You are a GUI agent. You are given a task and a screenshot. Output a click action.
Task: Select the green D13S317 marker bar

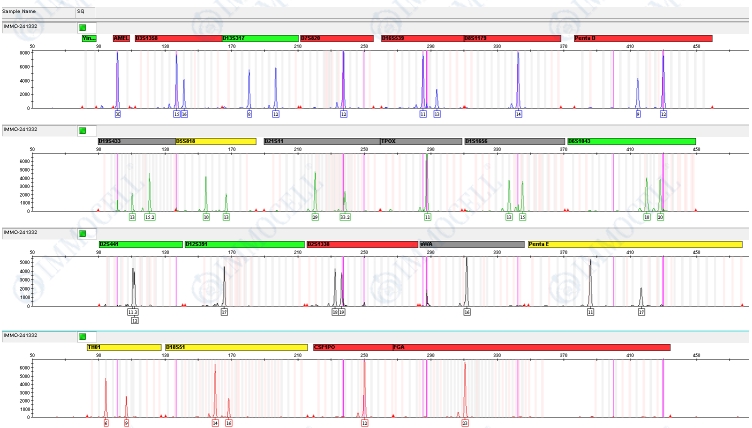click(x=260, y=38)
